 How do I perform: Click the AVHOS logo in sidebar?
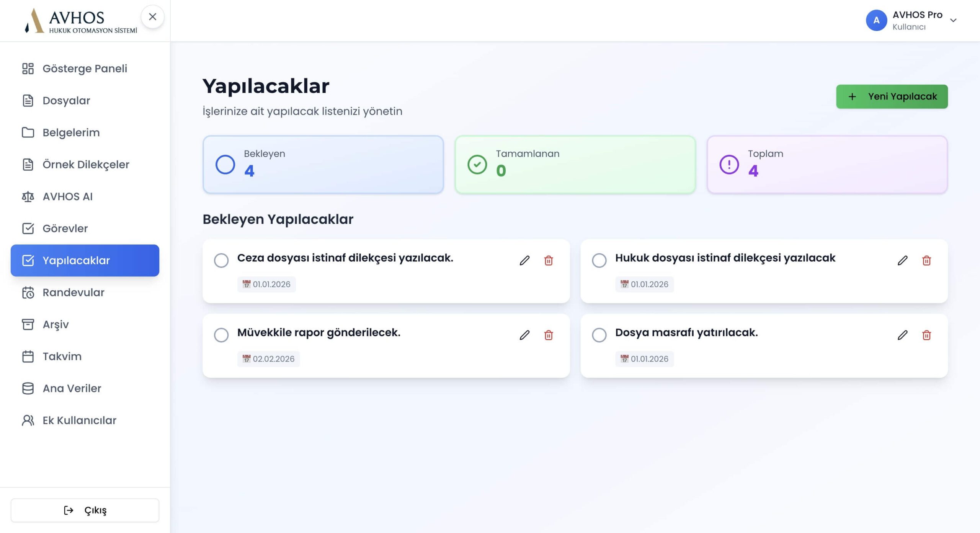pyautogui.click(x=80, y=21)
